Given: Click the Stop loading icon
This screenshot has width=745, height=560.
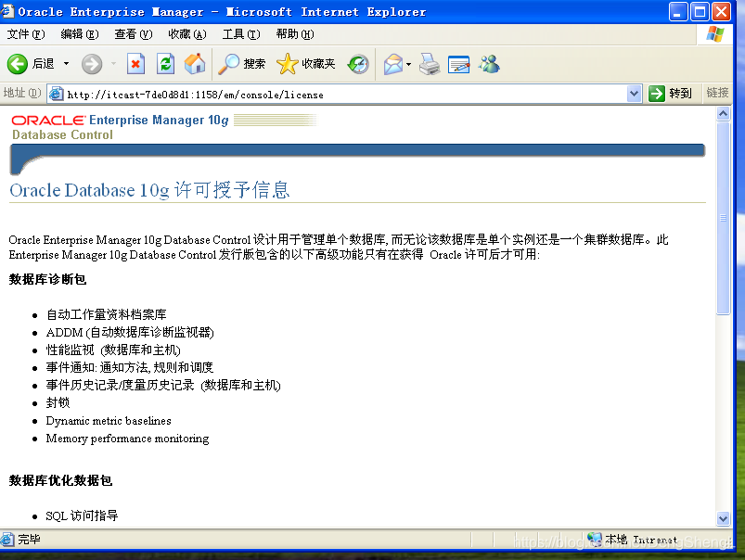Looking at the screenshot, I should tap(135, 64).
